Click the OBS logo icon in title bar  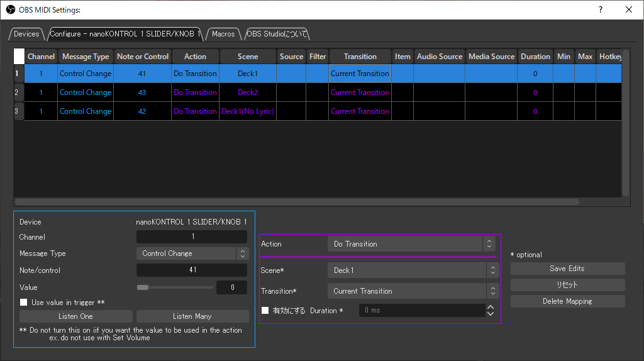(11, 9)
